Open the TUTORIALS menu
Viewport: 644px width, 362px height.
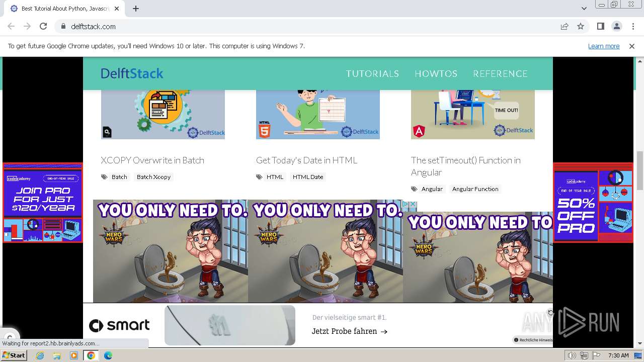point(372,73)
